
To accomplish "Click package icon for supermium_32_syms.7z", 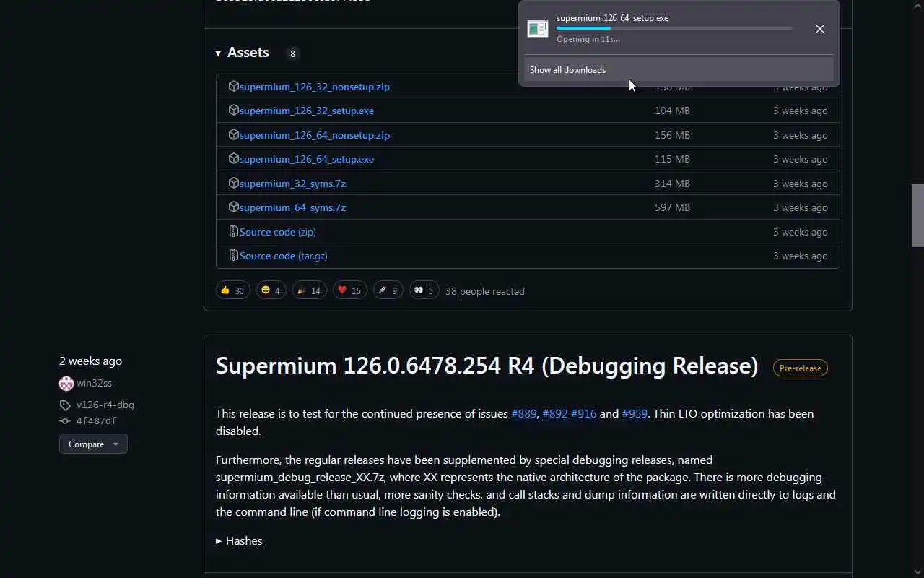I will coord(233,183).
